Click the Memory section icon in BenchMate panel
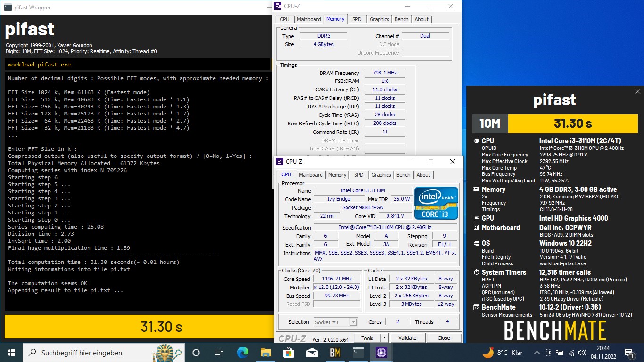The image size is (644, 362). click(477, 189)
